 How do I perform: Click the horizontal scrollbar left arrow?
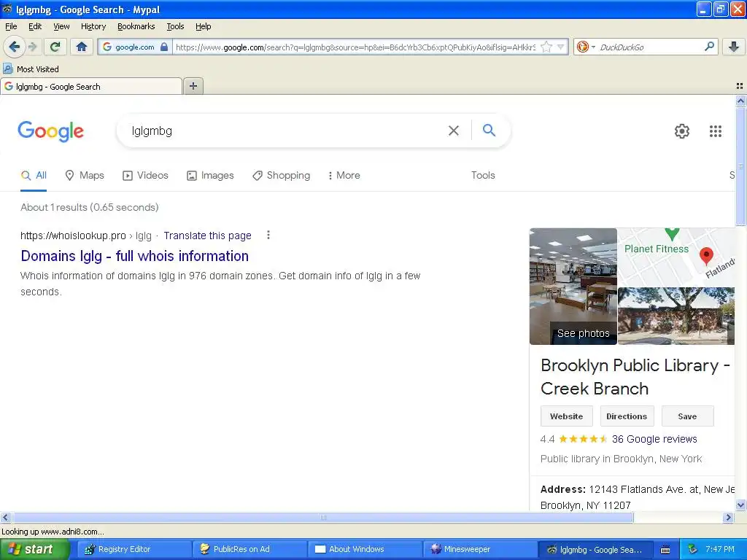click(x=5, y=517)
